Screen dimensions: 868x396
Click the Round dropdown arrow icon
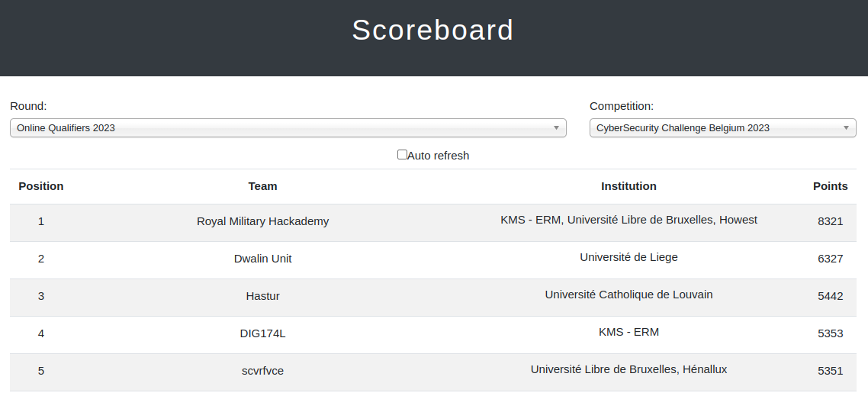coord(556,128)
